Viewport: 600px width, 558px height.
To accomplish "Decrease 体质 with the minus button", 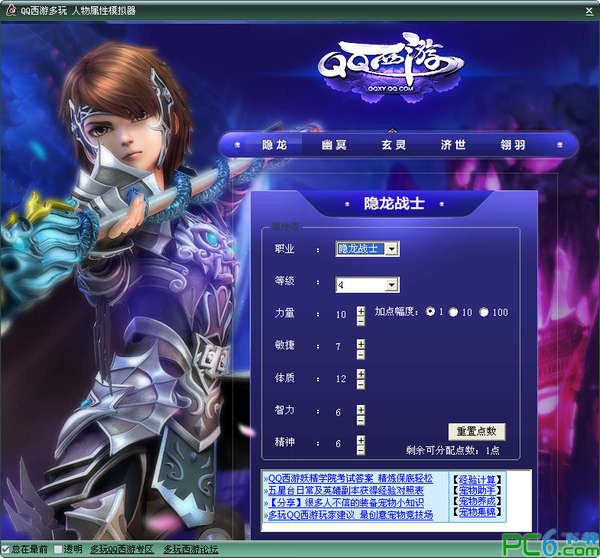I will (x=361, y=385).
